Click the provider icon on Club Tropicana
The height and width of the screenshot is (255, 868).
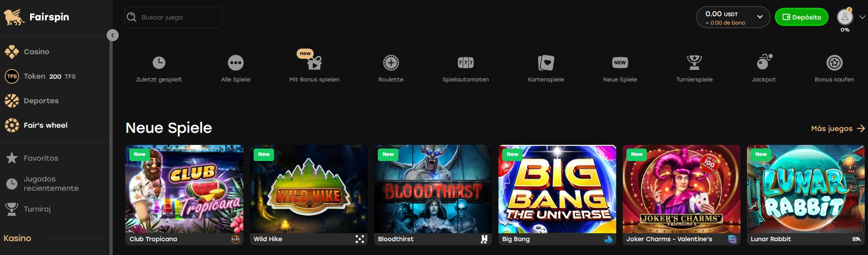click(236, 239)
